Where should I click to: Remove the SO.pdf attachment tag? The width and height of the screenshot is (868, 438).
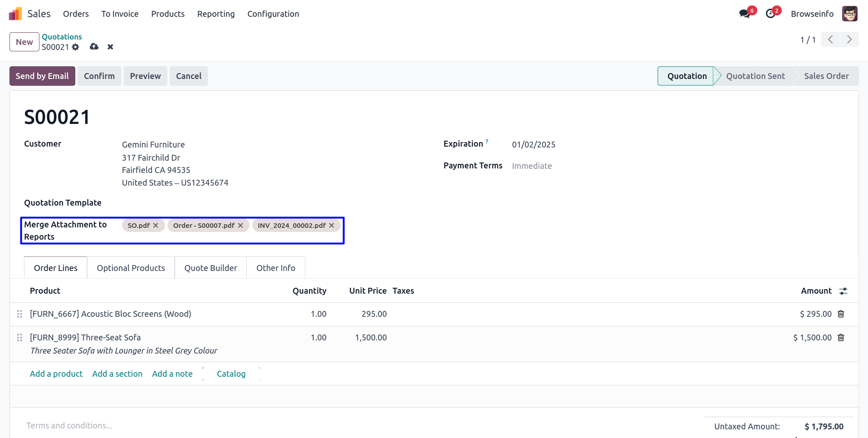click(x=156, y=226)
